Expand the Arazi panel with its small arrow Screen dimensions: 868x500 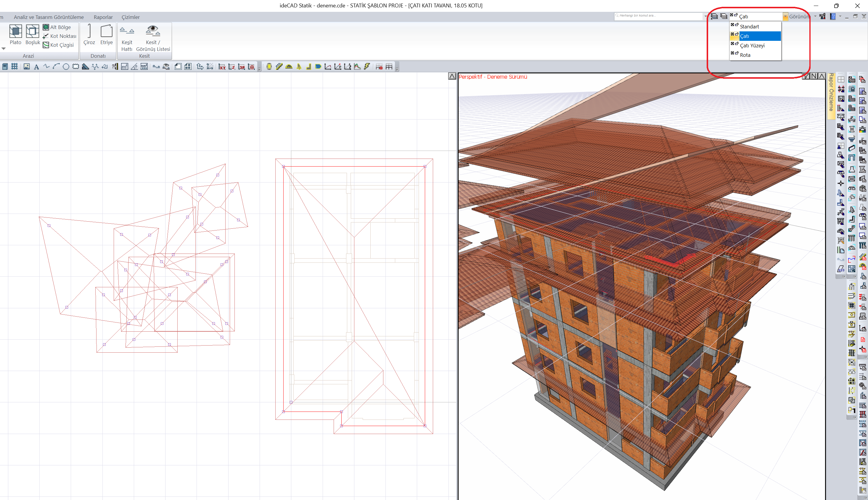click(4, 49)
